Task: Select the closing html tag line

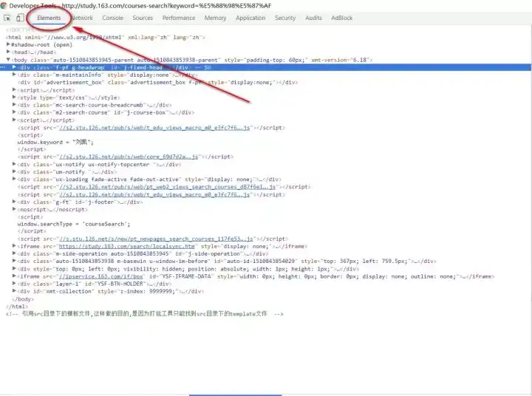Action: click(x=17, y=307)
